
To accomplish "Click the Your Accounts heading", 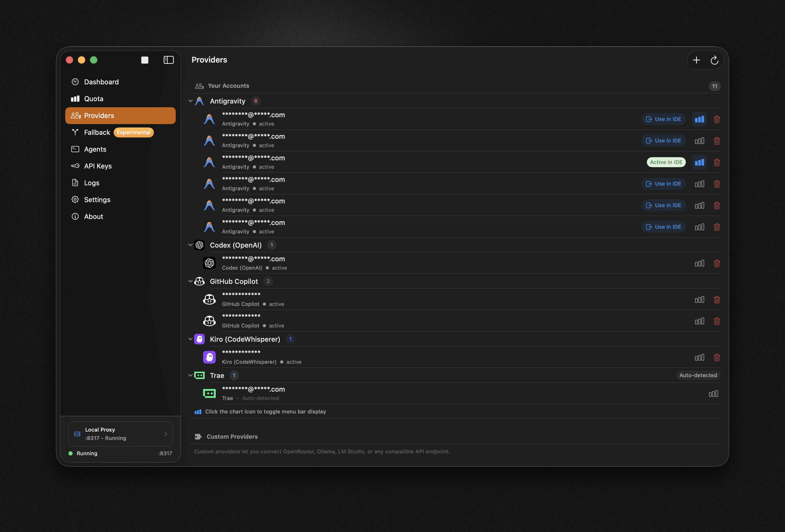I will tap(228, 86).
